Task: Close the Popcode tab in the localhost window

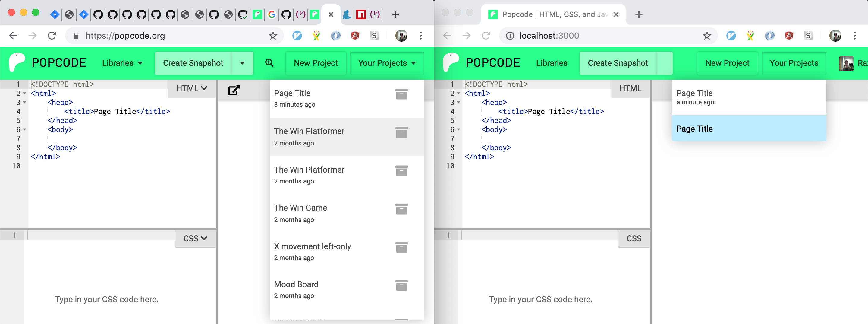Action: tap(616, 14)
